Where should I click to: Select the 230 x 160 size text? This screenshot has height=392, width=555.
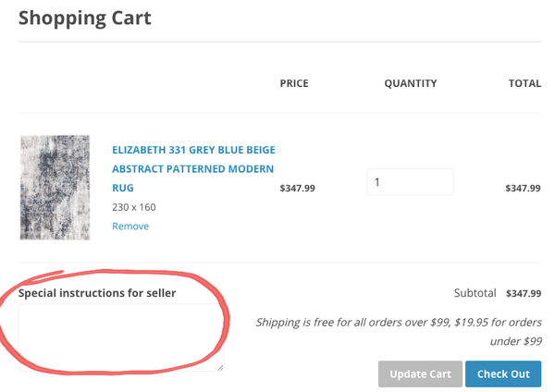[x=134, y=207]
